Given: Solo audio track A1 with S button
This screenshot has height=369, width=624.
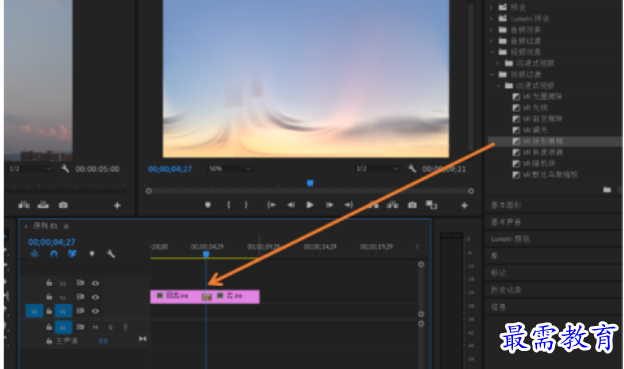Looking at the screenshot, I should 111,327.
